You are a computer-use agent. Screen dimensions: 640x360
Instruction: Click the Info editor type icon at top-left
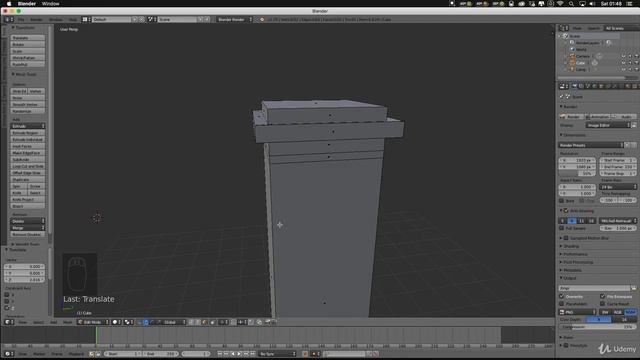pos(9,19)
